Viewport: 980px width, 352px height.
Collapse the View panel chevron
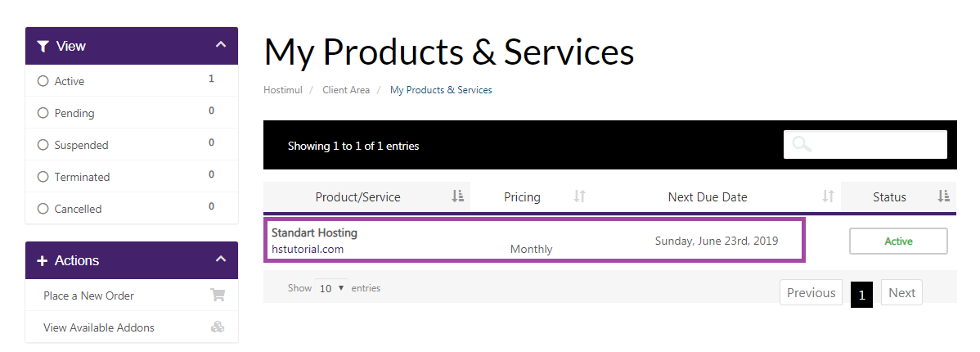(x=220, y=45)
